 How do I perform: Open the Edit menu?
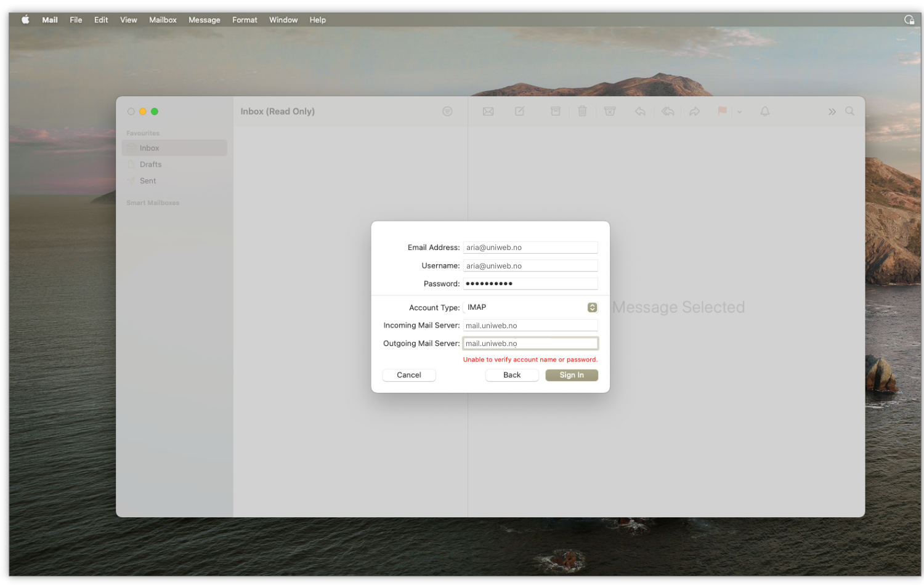101,20
